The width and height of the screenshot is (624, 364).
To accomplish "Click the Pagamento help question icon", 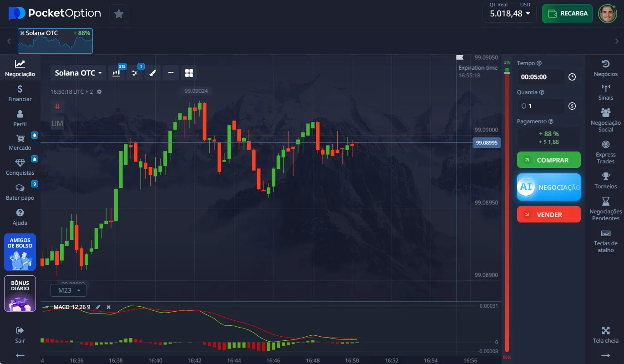I will tap(551, 121).
